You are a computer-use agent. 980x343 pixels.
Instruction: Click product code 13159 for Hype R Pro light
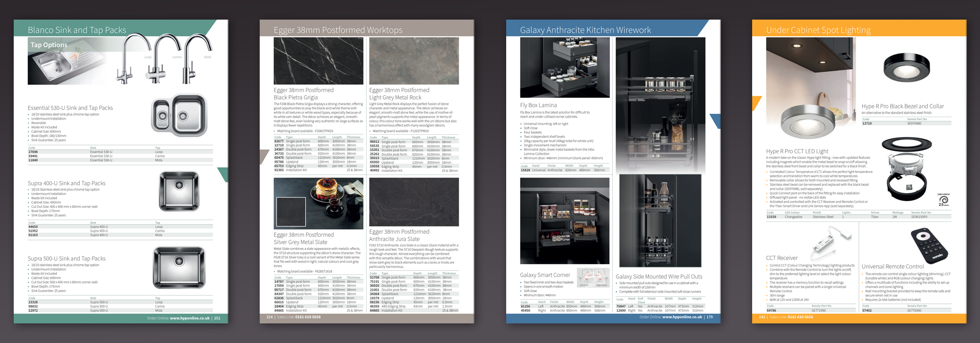(x=771, y=217)
